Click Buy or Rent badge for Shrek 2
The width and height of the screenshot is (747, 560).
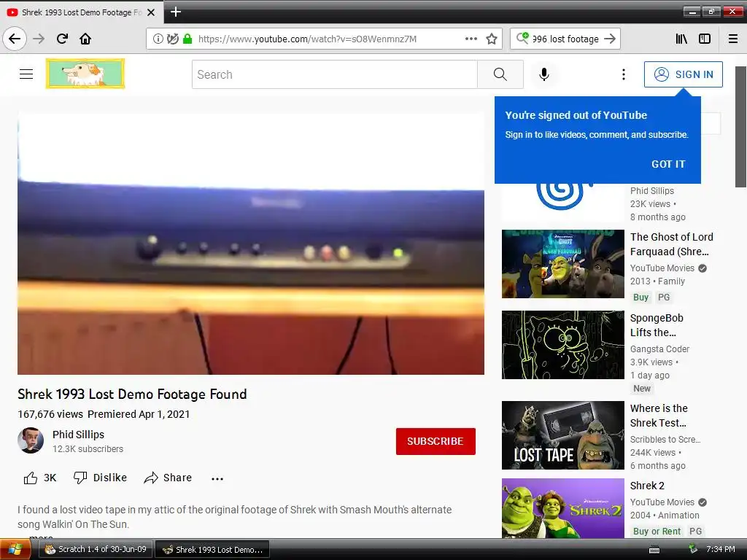pos(657,531)
